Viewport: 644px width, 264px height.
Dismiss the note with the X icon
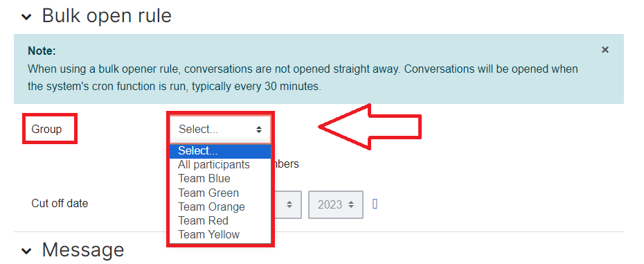[x=605, y=50]
